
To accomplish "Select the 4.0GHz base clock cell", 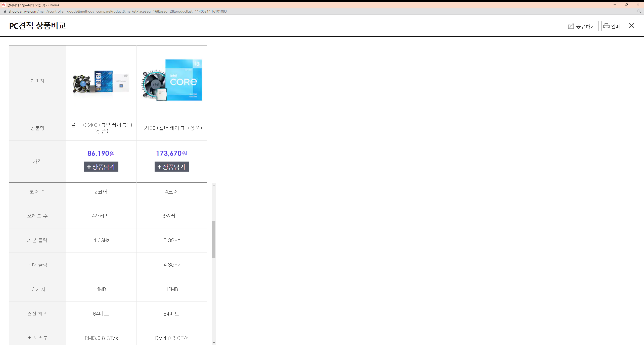I will [101, 240].
